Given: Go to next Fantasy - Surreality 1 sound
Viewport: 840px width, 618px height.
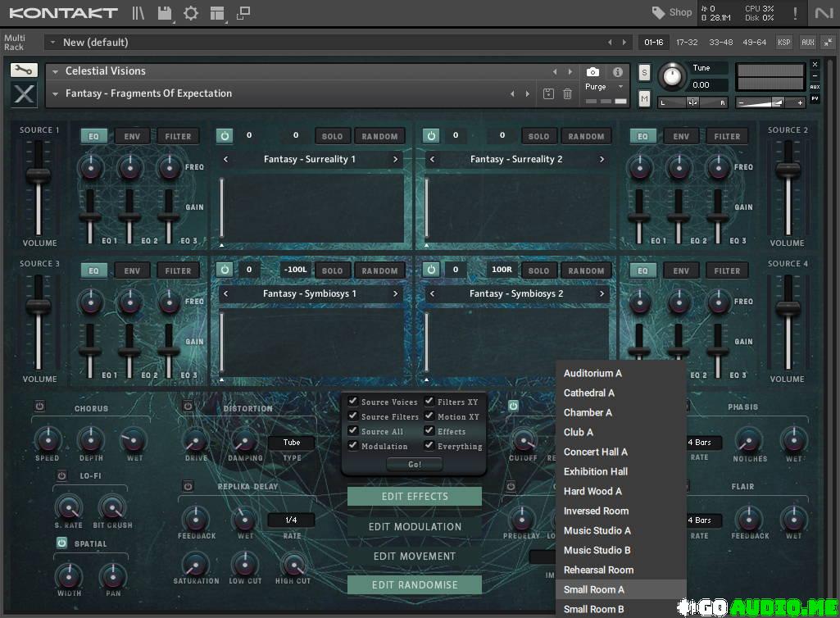Looking at the screenshot, I should pyautogui.click(x=395, y=159).
